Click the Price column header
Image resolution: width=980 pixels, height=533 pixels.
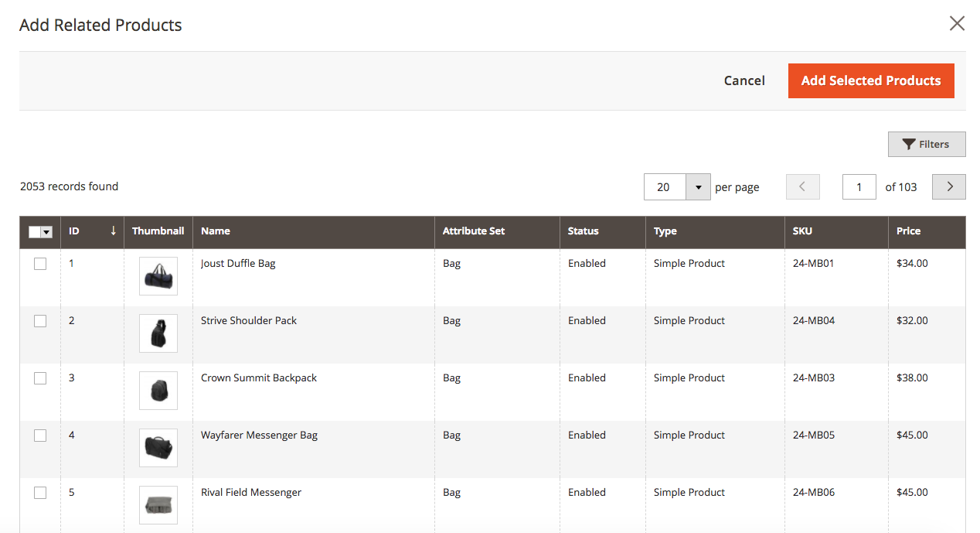[x=908, y=231]
